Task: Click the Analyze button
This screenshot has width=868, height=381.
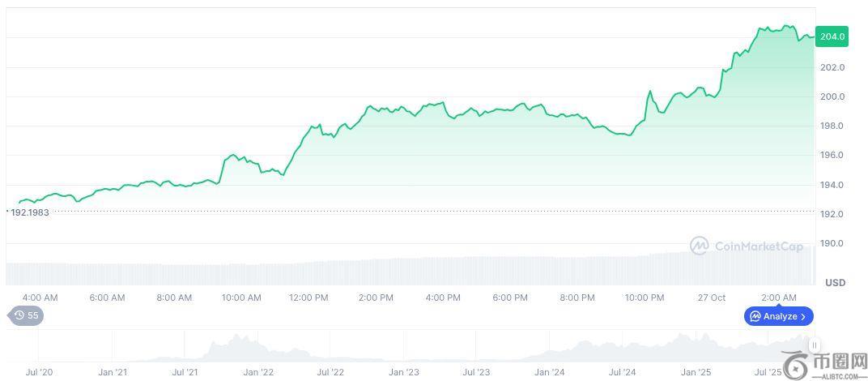Action: [x=778, y=316]
